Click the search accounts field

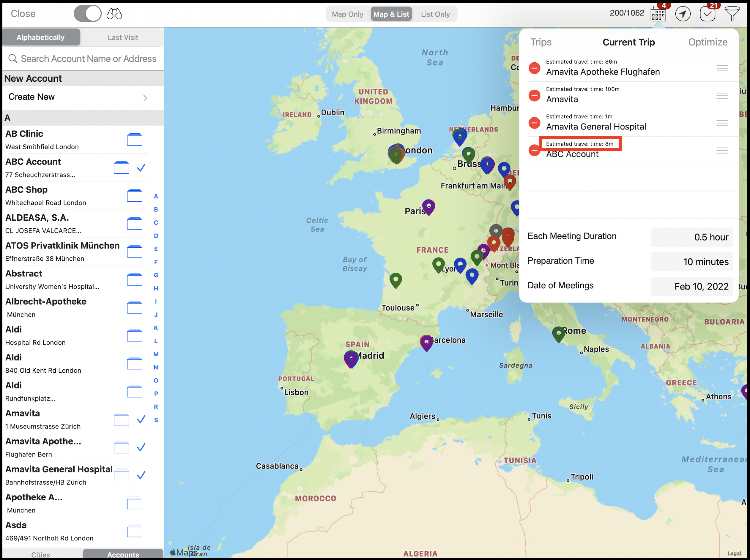click(82, 58)
